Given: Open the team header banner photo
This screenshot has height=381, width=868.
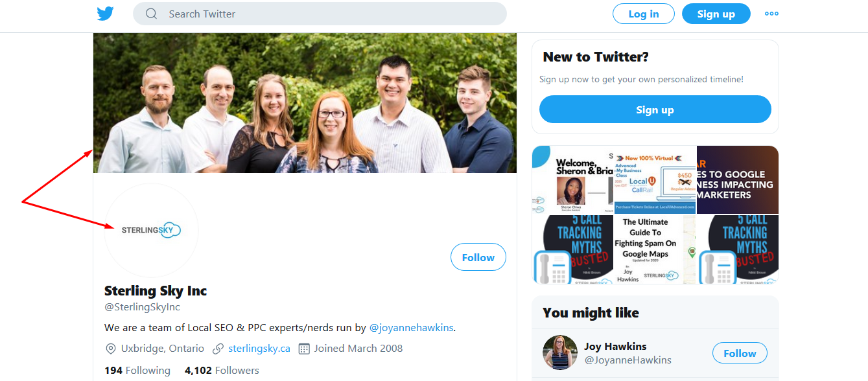Looking at the screenshot, I should [x=305, y=103].
